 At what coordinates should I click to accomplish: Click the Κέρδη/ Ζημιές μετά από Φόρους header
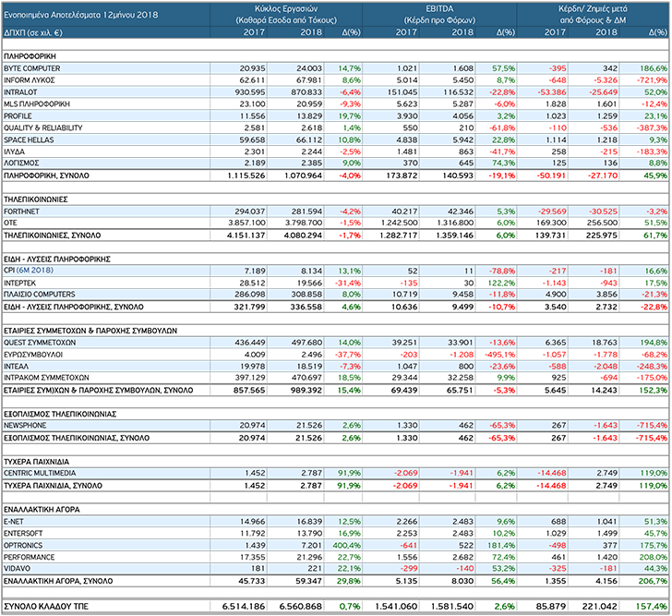click(x=593, y=15)
